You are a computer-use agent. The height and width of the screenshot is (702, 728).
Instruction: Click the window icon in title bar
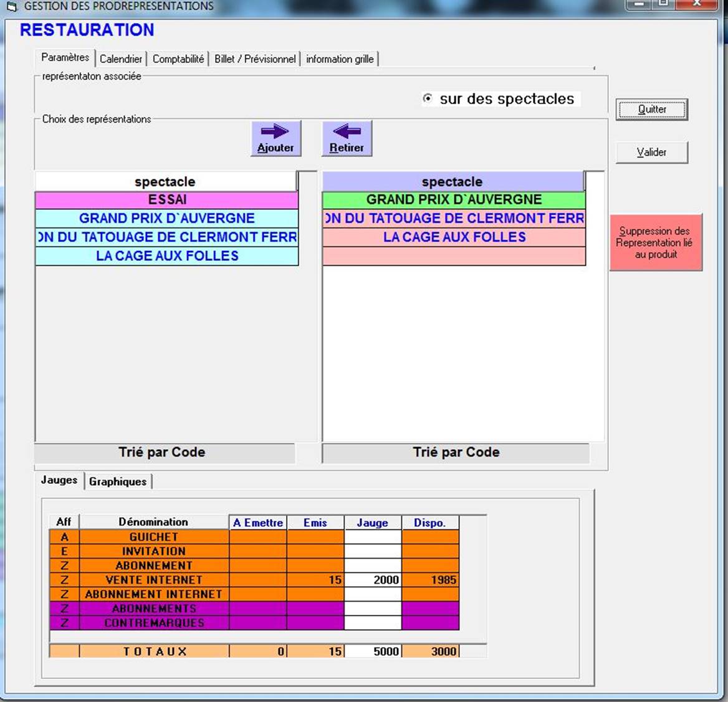point(12,6)
